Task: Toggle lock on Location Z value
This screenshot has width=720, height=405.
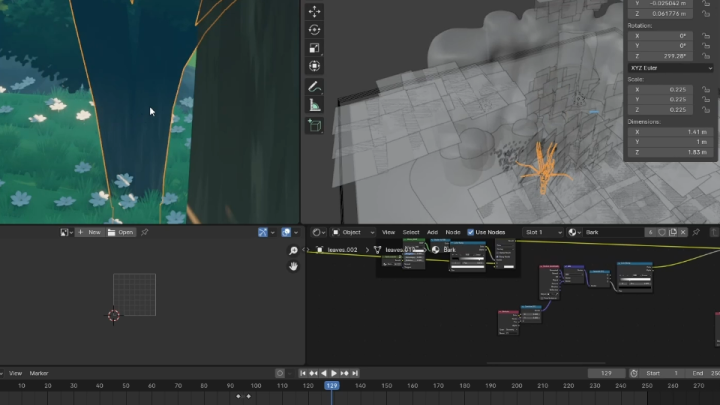Action: [706, 14]
